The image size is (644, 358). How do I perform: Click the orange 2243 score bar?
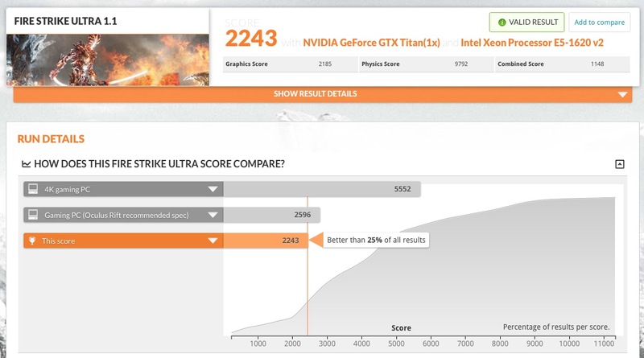click(266, 241)
